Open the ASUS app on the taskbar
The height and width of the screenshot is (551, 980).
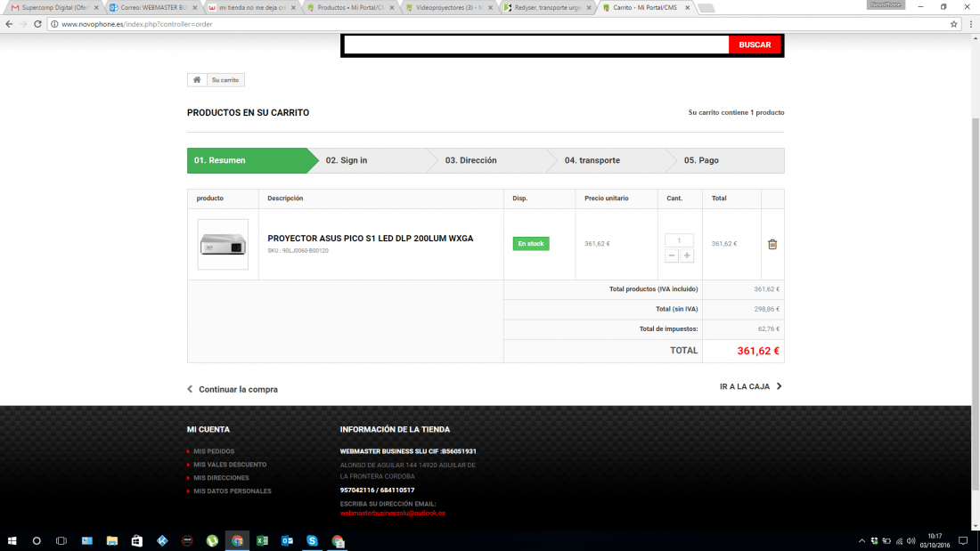[x=187, y=541]
